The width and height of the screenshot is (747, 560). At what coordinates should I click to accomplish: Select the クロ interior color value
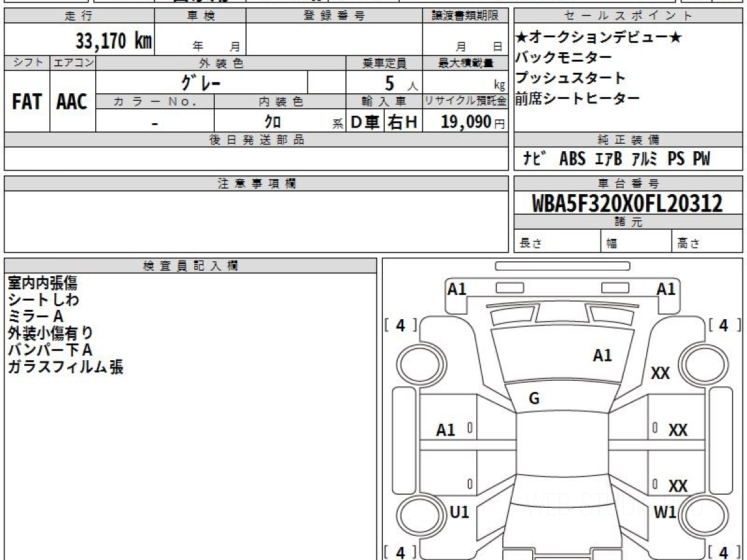[x=273, y=122]
